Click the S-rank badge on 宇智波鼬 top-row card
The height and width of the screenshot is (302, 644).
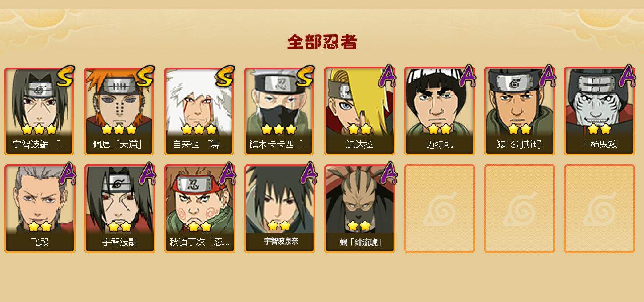tap(65, 76)
